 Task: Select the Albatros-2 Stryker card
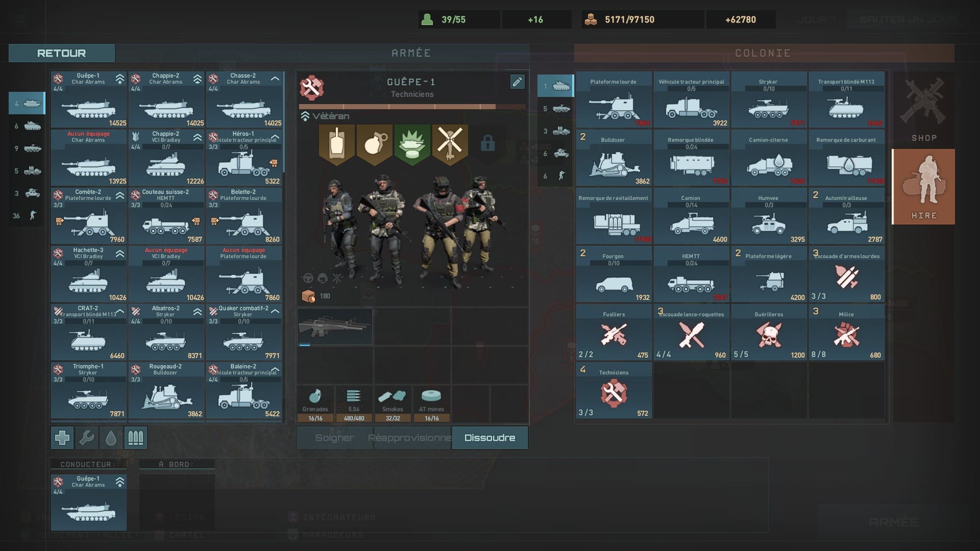(166, 332)
